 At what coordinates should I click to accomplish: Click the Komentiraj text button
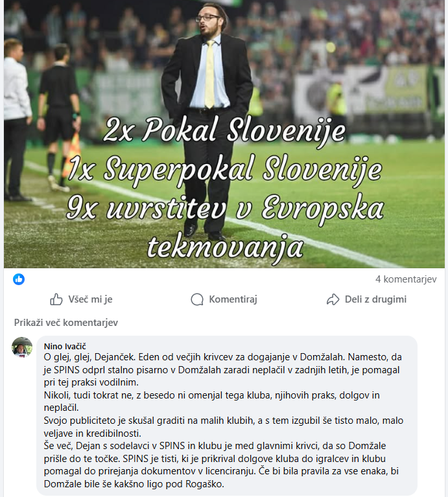point(233,299)
